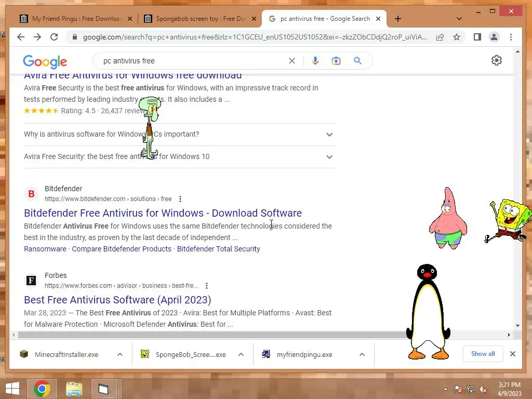Share this page via share icon
The width and height of the screenshot is (532, 399).
click(440, 37)
